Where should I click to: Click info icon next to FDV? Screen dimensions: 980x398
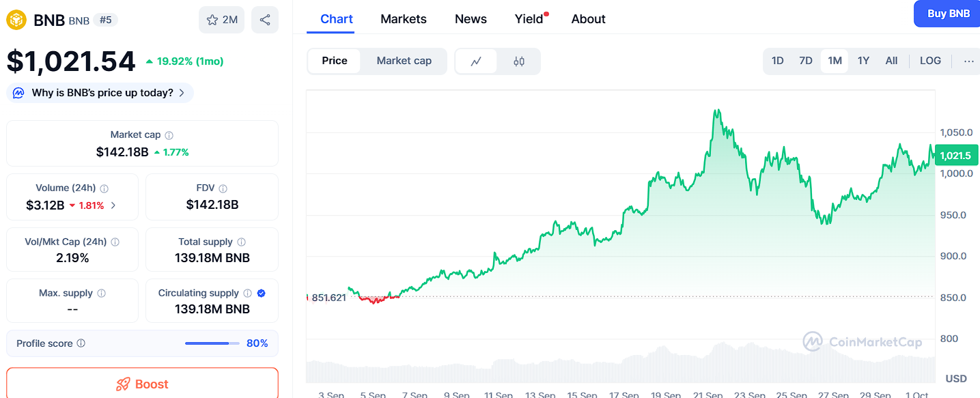point(223,188)
